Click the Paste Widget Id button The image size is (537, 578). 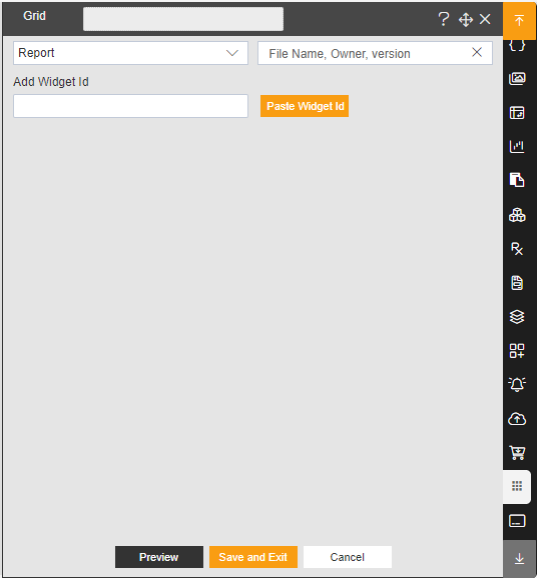click(x=304, y=106)
